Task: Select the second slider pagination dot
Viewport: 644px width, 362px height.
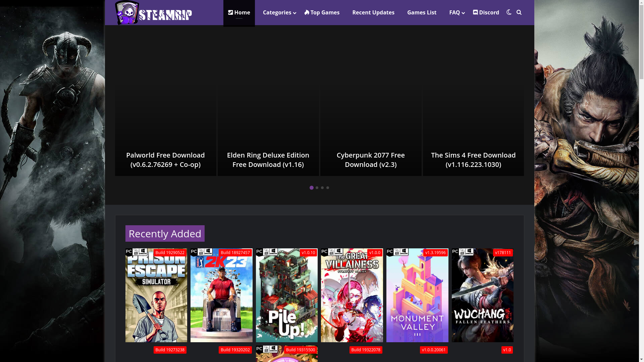Action: (317, 188)
